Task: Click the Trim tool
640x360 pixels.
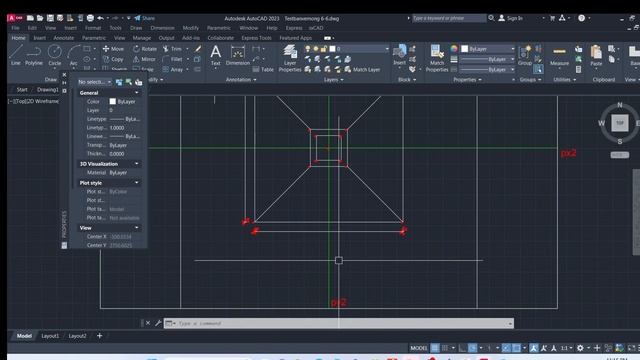Action: click(x=172, y=49)
